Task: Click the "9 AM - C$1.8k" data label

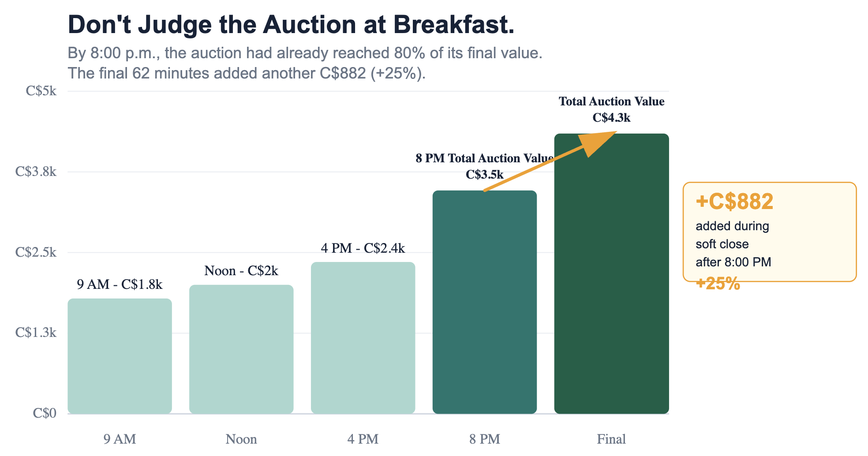Action: [120, 284]
